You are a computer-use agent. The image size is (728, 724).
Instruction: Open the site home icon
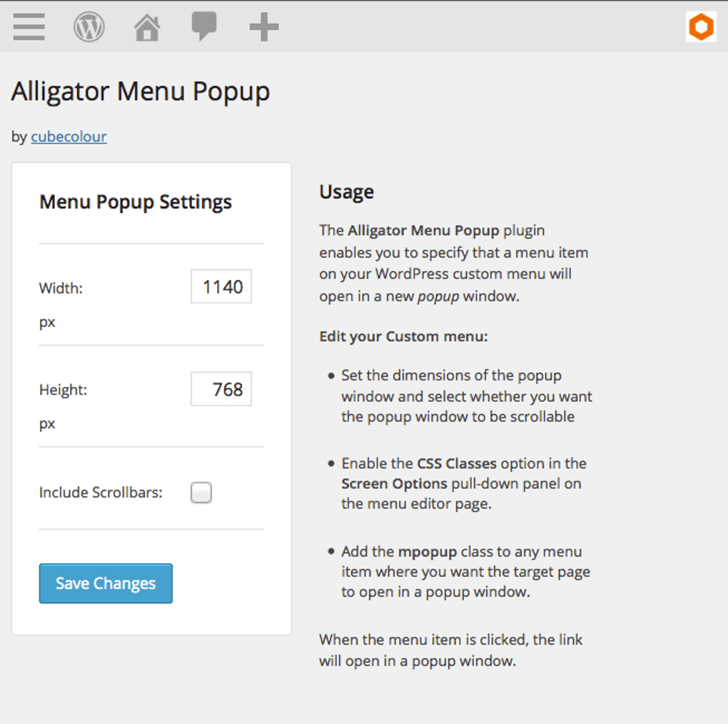click(x=146, y=26)
